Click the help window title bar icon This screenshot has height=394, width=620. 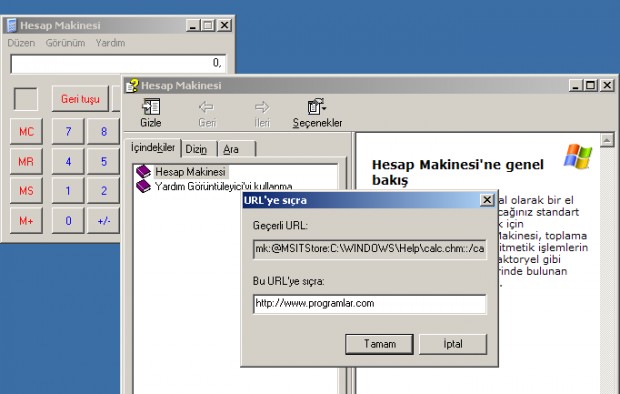tap(132, 85)
